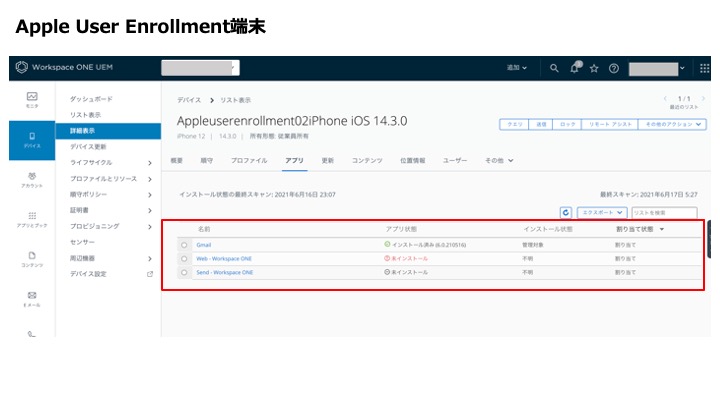Sort by インストール状態 column header
720x405 pixels.
[548, 229]
